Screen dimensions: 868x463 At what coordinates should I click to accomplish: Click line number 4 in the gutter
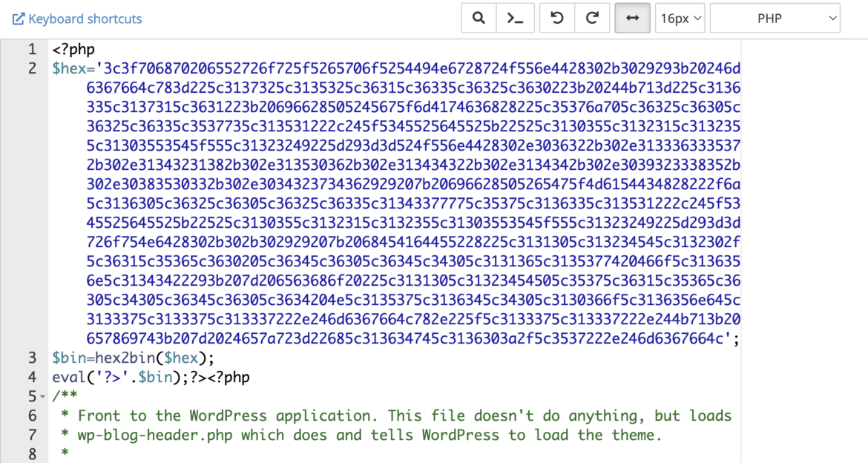(32, 377)
